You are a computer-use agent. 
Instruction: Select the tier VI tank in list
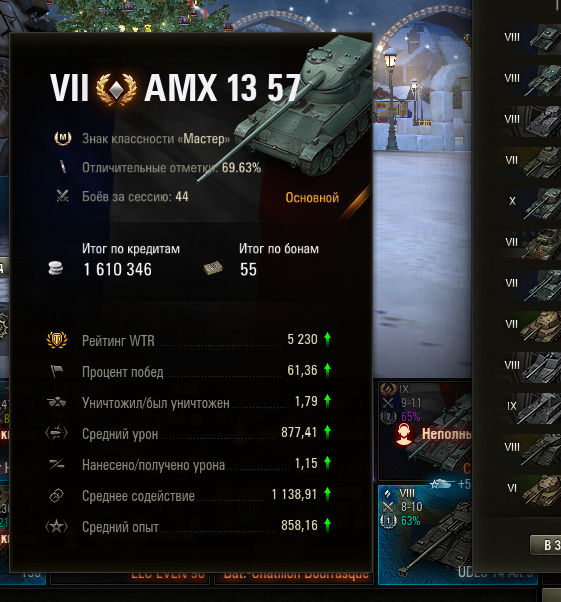(x=531, y=488)
